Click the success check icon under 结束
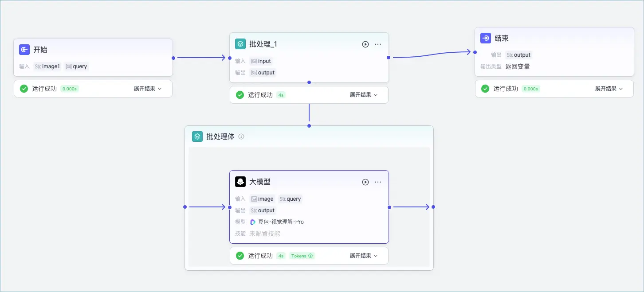 485,89
